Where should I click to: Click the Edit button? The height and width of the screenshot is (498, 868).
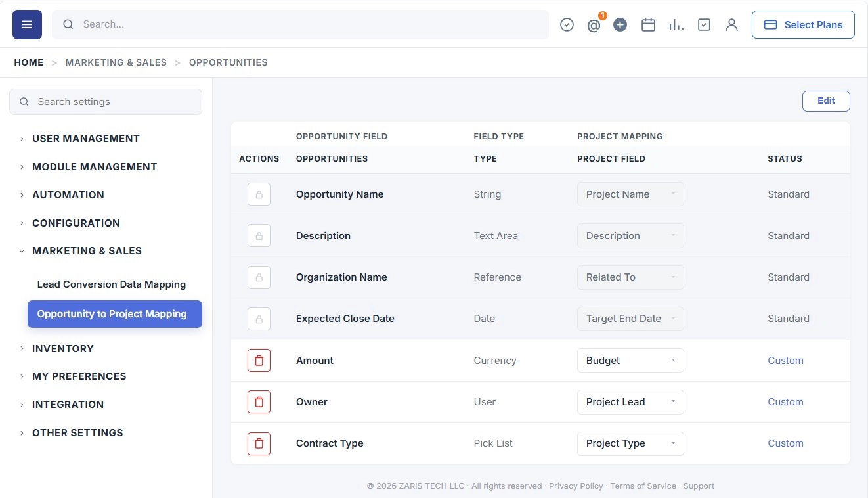pyautogui.click(x=826, y=101)
